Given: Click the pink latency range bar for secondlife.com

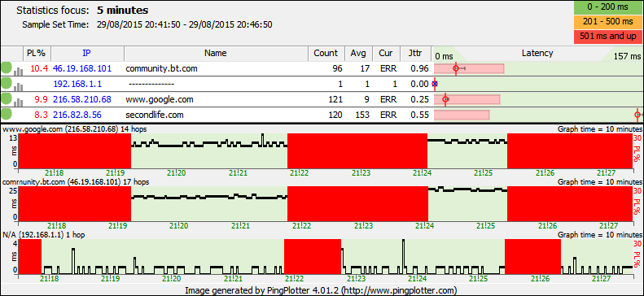Looking at the screenshot, I should pos(462,115).
